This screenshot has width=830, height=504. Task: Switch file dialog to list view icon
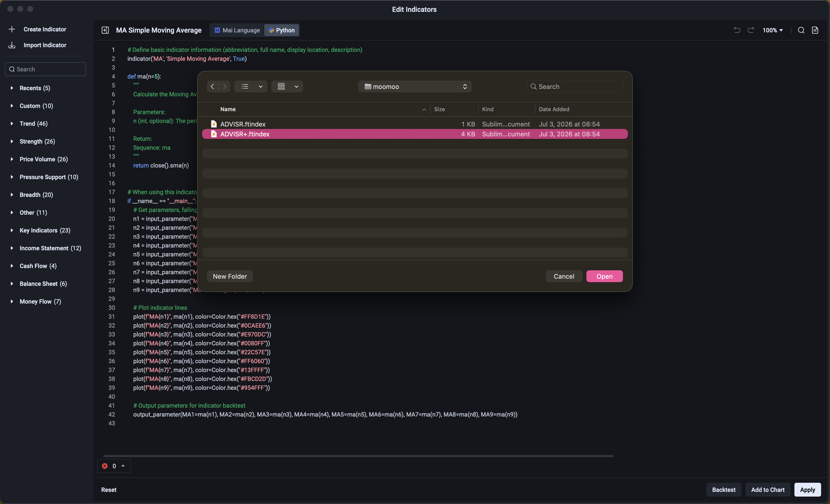pyautogui.click(x=245, y=86)
